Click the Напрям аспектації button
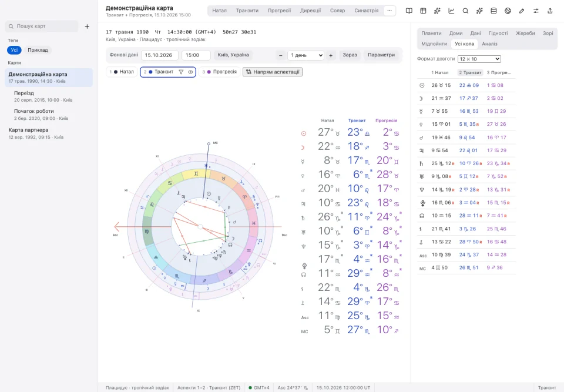This screenshot has width=564, height=392. click(273, 72)
